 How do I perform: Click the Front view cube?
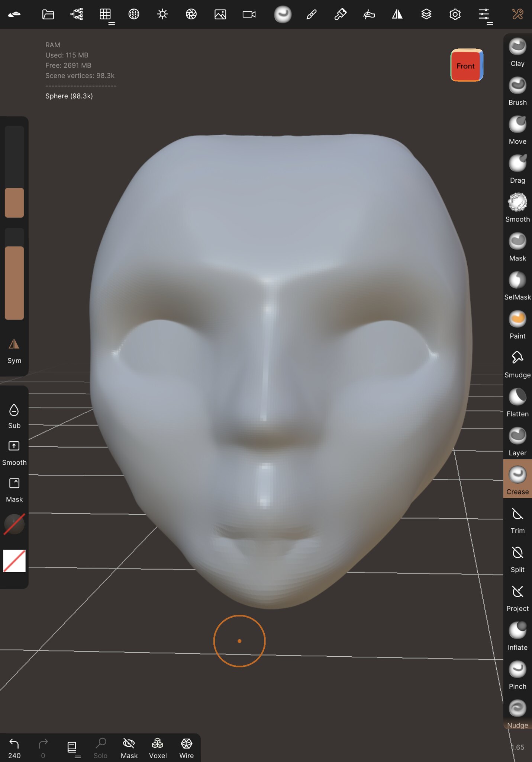[x=467, y=65]
